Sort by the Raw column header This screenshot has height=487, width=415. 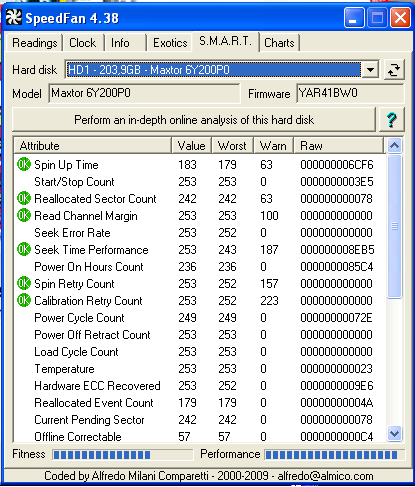click(x=338, y=146)
